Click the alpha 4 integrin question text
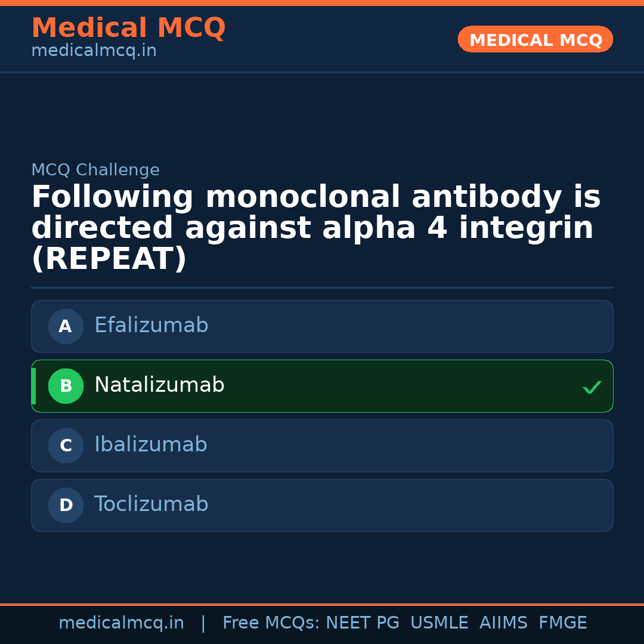This screenshot has height=644, width=644. click(315, 228)
